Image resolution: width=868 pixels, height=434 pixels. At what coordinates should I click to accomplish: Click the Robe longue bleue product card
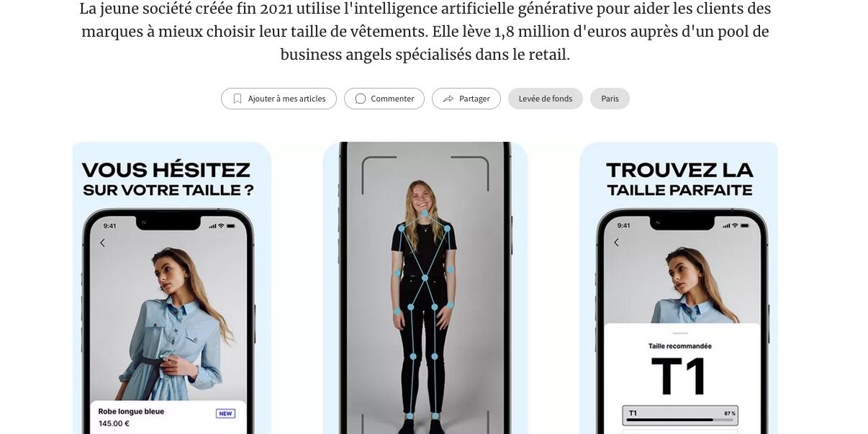[167, 417]
